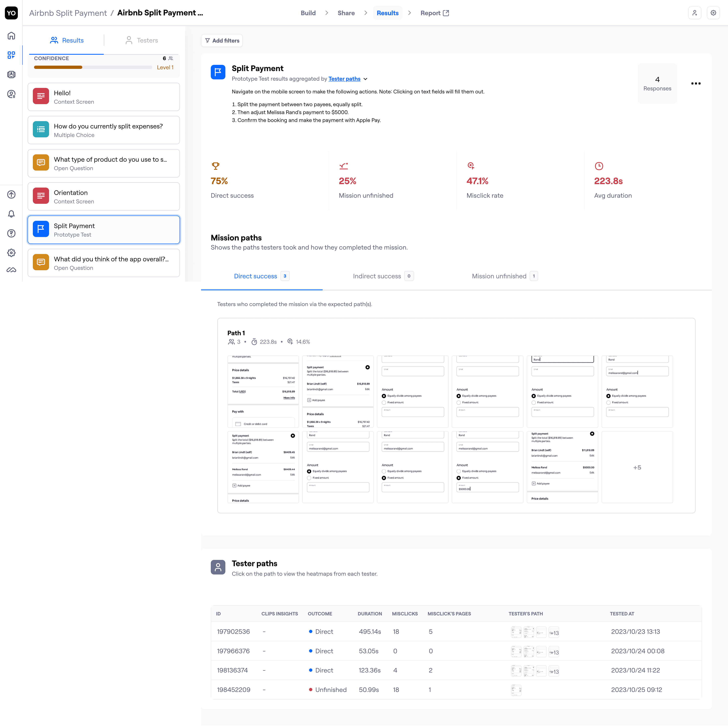Click the upload arrow circle icon

[x=11, y=195]
